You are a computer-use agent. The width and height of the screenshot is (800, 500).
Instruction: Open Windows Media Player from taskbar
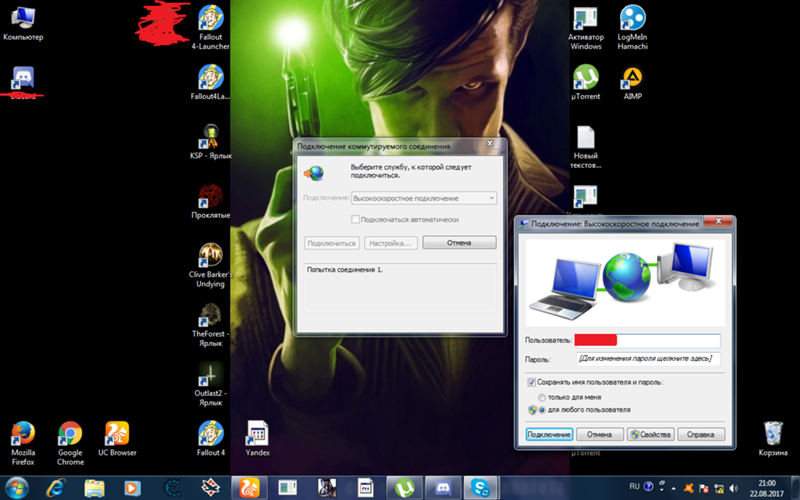pos(132,488)
